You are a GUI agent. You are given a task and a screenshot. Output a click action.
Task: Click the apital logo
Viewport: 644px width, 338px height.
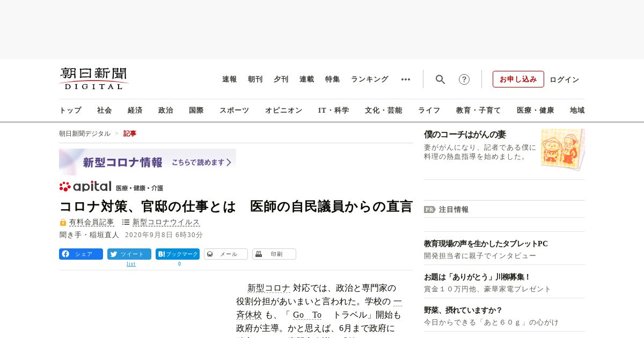pyautogui.click(x=86, y=187)
